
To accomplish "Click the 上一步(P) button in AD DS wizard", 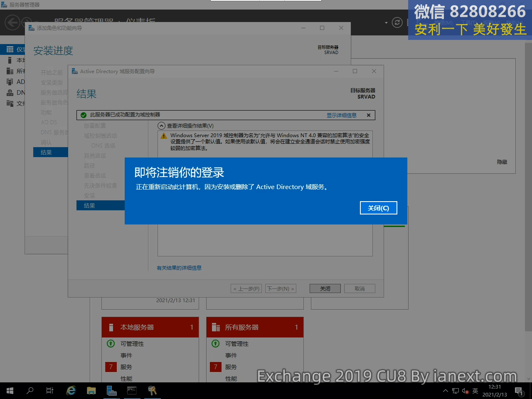I will [246, 288].
